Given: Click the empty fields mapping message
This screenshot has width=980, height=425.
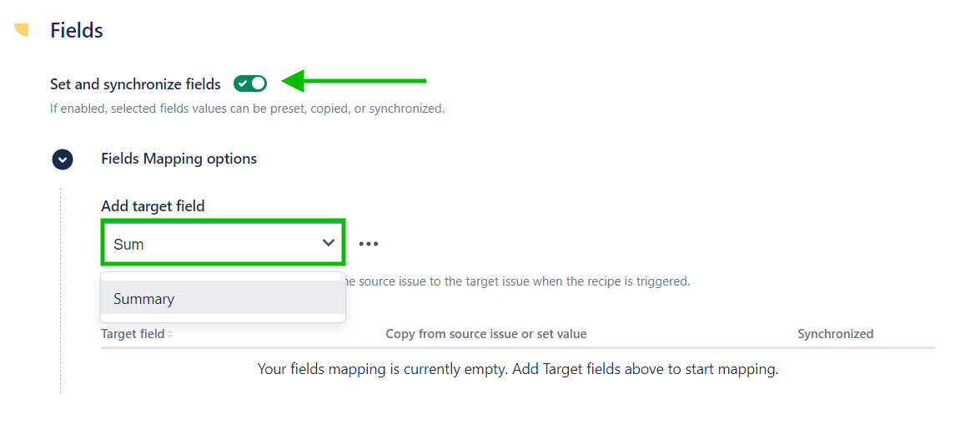Looking at the screenshot, I should (x=517, y=369).
